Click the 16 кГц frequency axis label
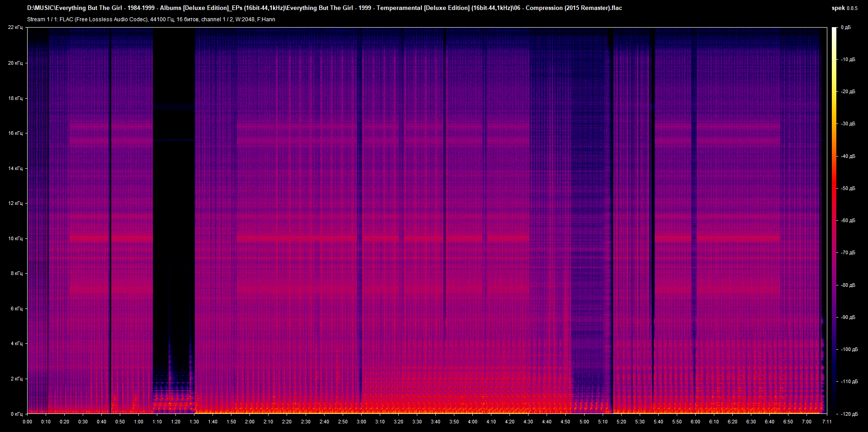Image resolution: width=868 pixels, height=432 pixels. (x=15, y=133)
